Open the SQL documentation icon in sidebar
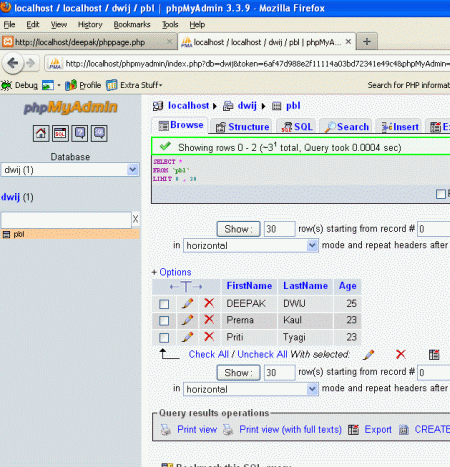The width and height of the screenshot is (450, 467). [x=99, y=134]
